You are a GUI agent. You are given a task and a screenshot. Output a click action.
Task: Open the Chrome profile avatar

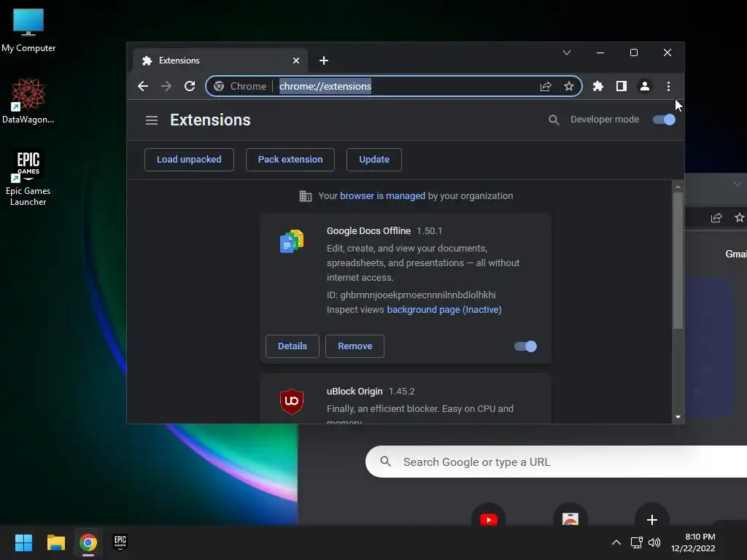645,86
